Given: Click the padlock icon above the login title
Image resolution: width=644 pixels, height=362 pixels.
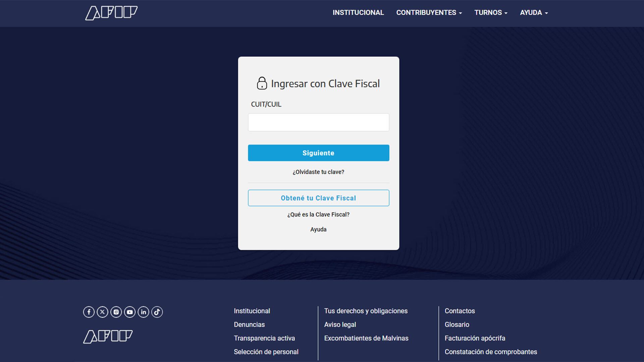Looking at the screenshot, I should click(262, 83).
